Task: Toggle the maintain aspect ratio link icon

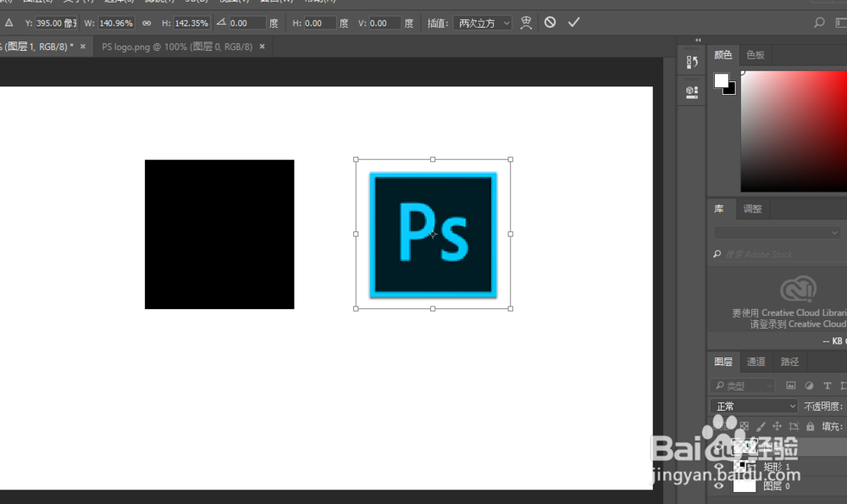Action: [147, 23]
